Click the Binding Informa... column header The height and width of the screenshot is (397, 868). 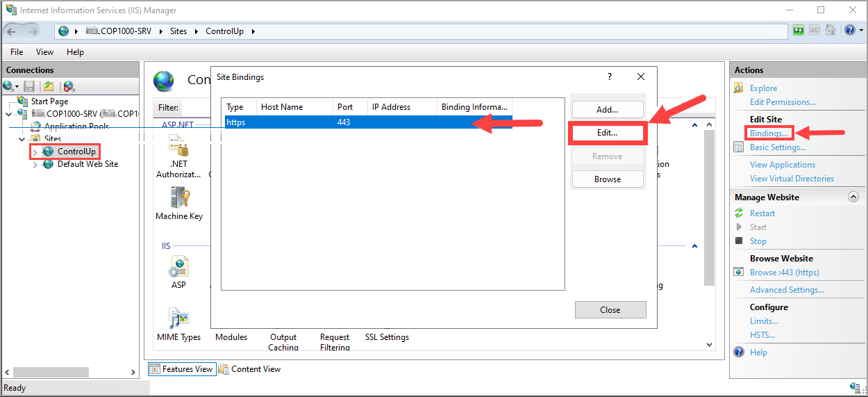click(476, 107)
